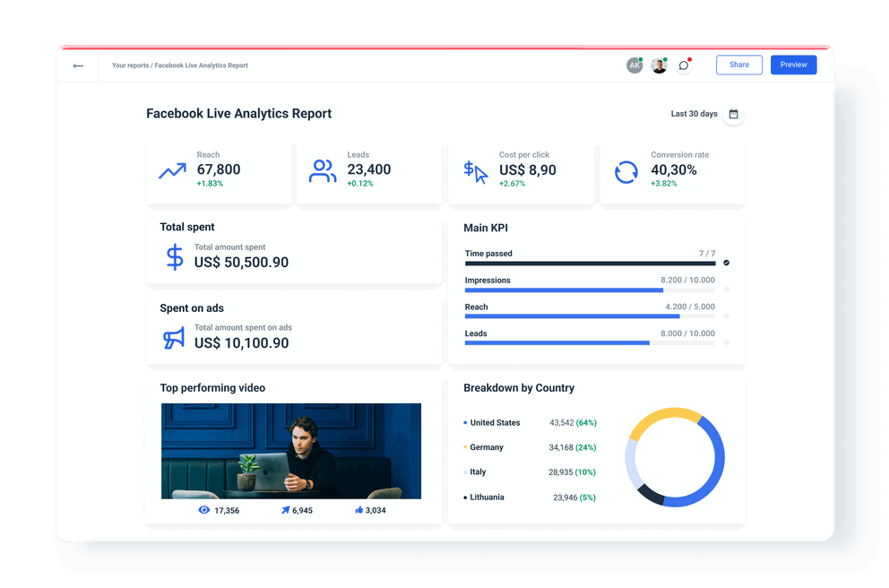This screenshot has width=889, height=588.
Task: Click the United States legend dot
Action: click(465, 422)
